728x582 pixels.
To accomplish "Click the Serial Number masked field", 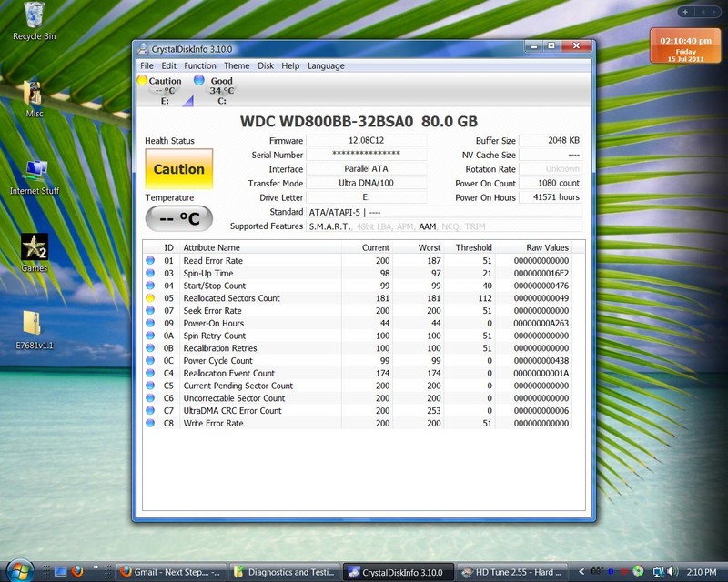I will coord(367,154).
